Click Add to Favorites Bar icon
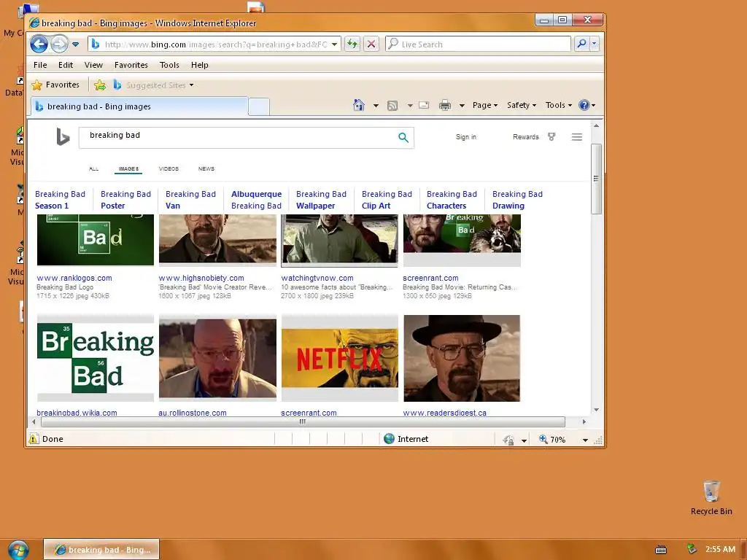The image size is (747, 560). click(x=99, y=85)
